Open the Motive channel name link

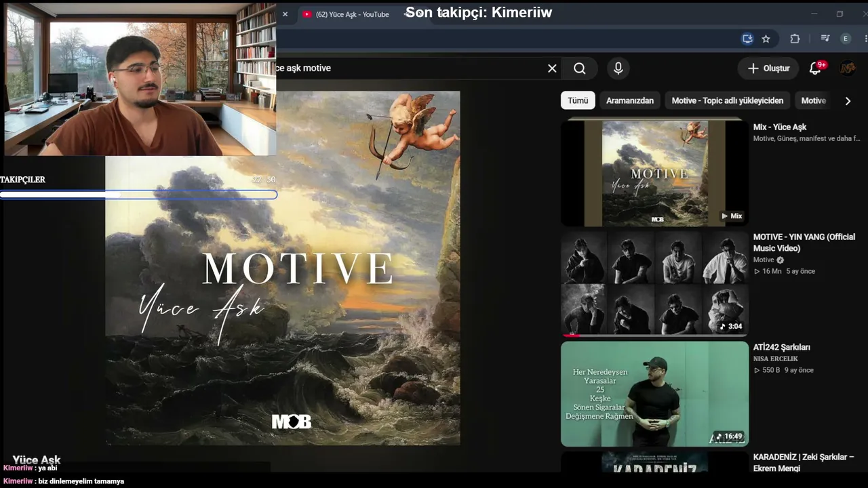764,260
